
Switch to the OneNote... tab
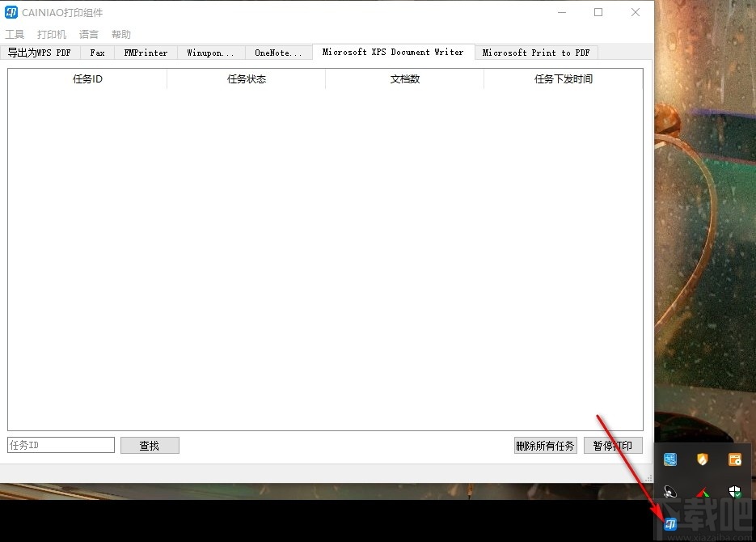279,53
